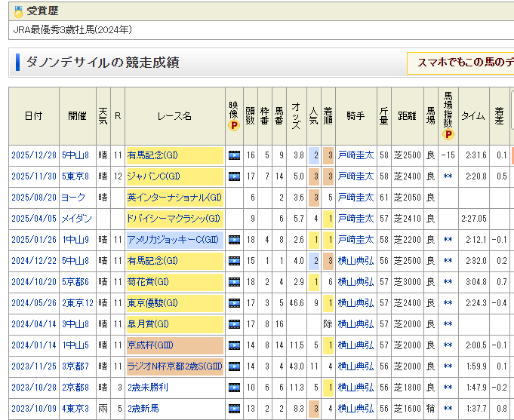The image size is (514, 420).
Task: Select jockey 戸崎圭太 in the ジャパンC row
Action: point(355,176)
